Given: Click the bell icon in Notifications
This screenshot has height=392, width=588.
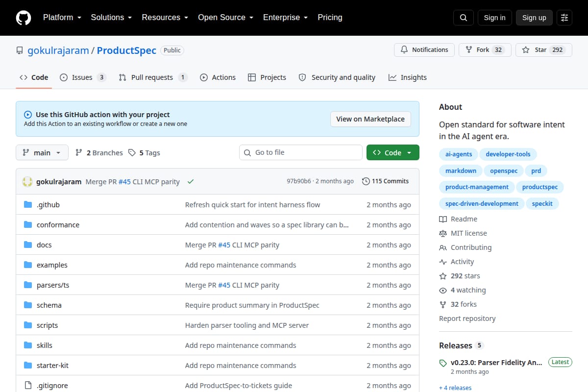Looking at the screenshot, I should pyautogui.click(x=404, y=50).
